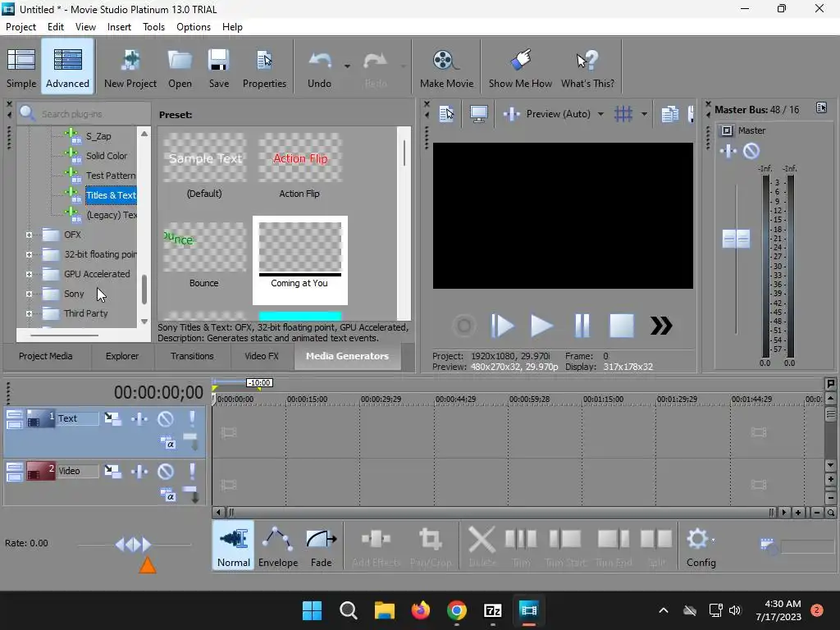Choose the Bounce preset
Image resolution: width=840 pixels, height=630 pixels.
click(204, 256)
